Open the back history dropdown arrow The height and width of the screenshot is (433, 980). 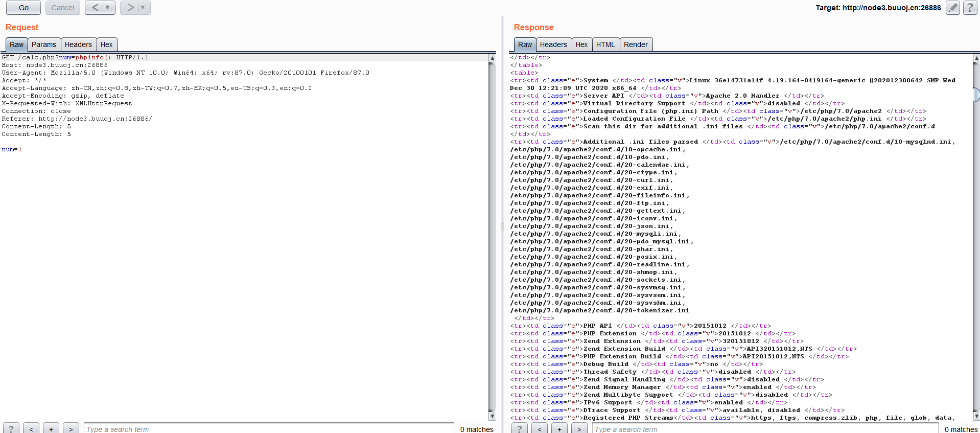[x=108, y=8]
